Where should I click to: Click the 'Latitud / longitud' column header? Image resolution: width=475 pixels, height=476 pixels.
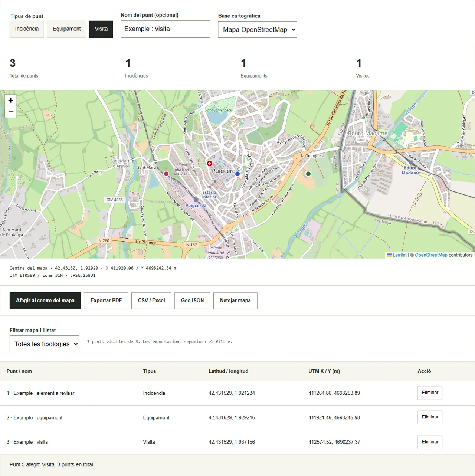(x=228, y=371)
